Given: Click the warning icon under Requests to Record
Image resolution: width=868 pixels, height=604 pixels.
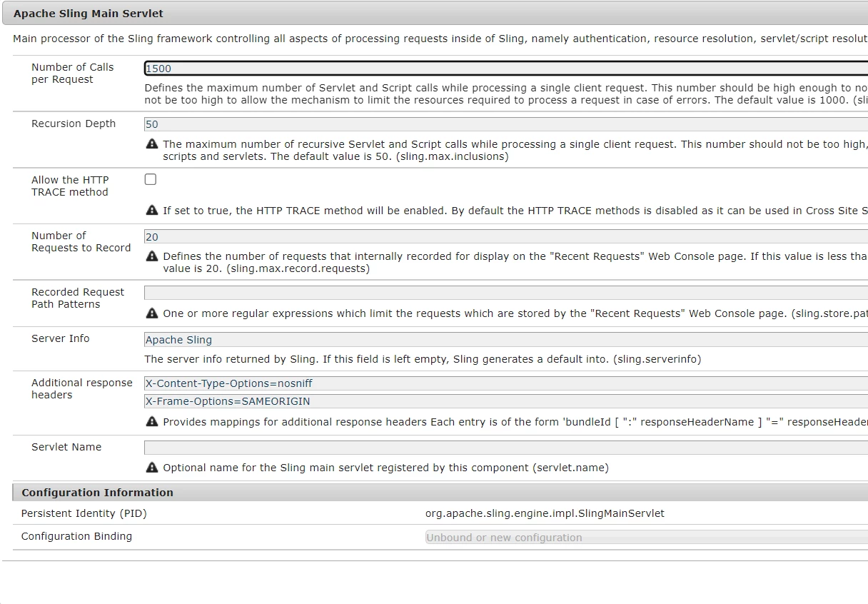Looking at the screenshot, I should (x=151, y=256).
